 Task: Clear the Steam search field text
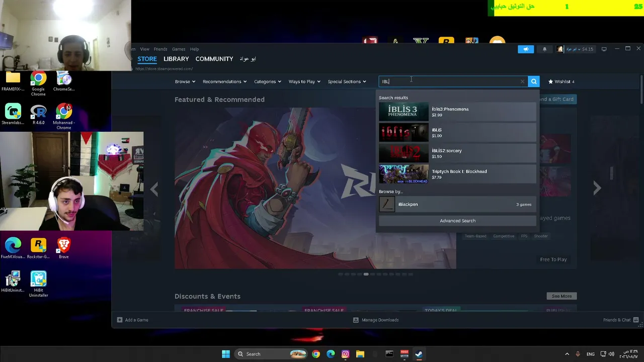[522, 81]
